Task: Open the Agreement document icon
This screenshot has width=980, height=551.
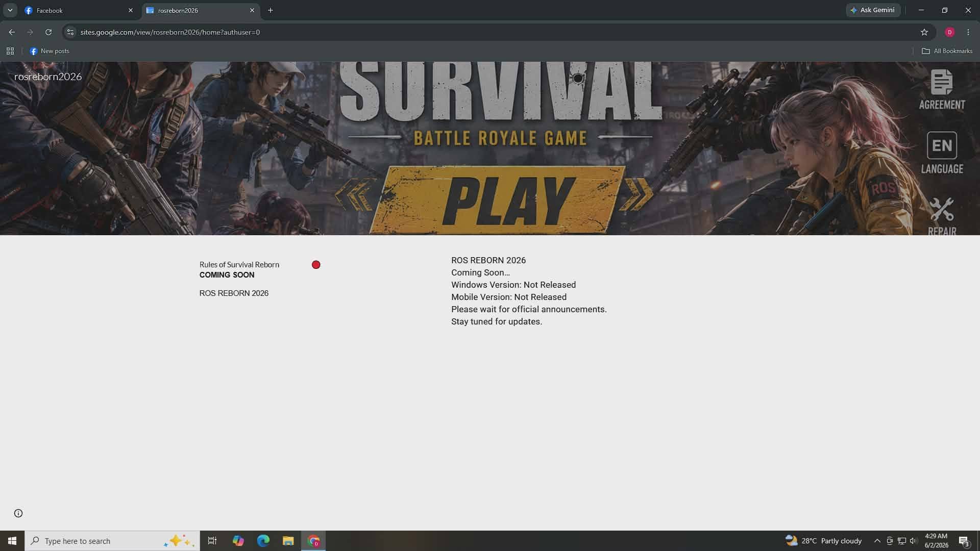Action: [x=942, y=90]
